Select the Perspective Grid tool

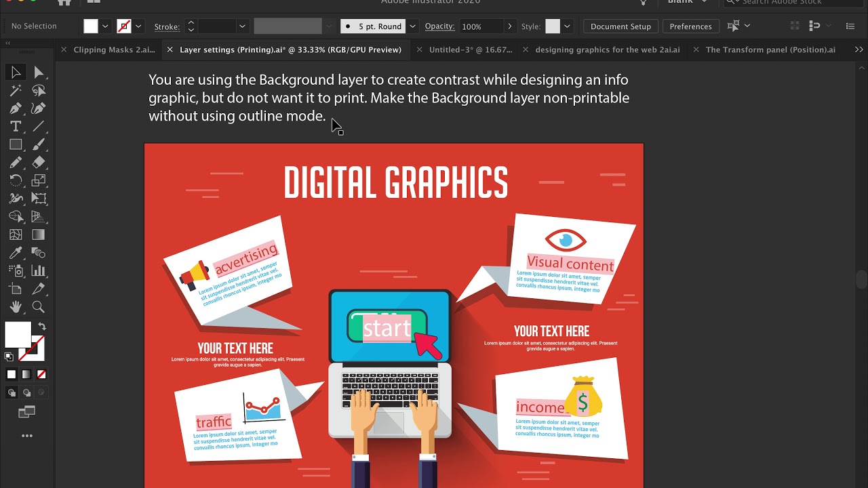pyautogui.click(x=39, y=217)
